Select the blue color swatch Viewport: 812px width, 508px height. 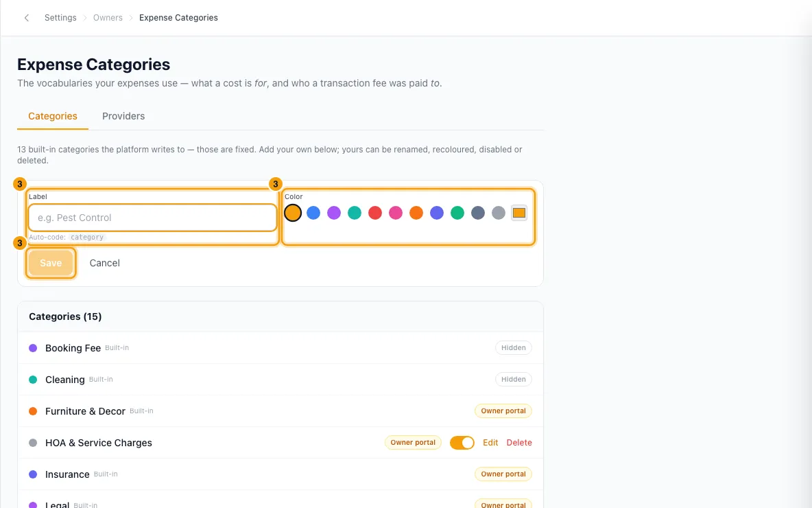tap(313, 213)
